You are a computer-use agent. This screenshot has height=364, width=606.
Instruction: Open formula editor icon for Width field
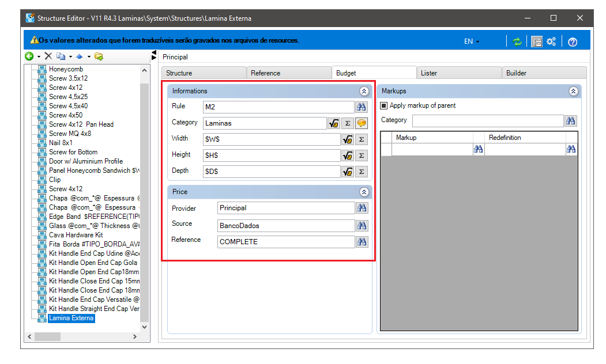point(348,139)
